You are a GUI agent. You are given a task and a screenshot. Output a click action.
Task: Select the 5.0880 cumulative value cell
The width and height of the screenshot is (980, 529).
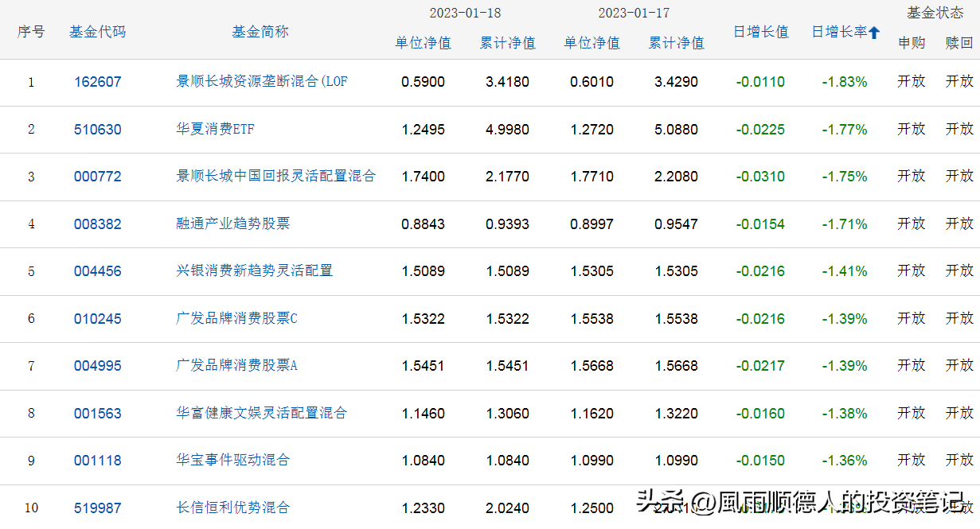click(x=677, y=129)
